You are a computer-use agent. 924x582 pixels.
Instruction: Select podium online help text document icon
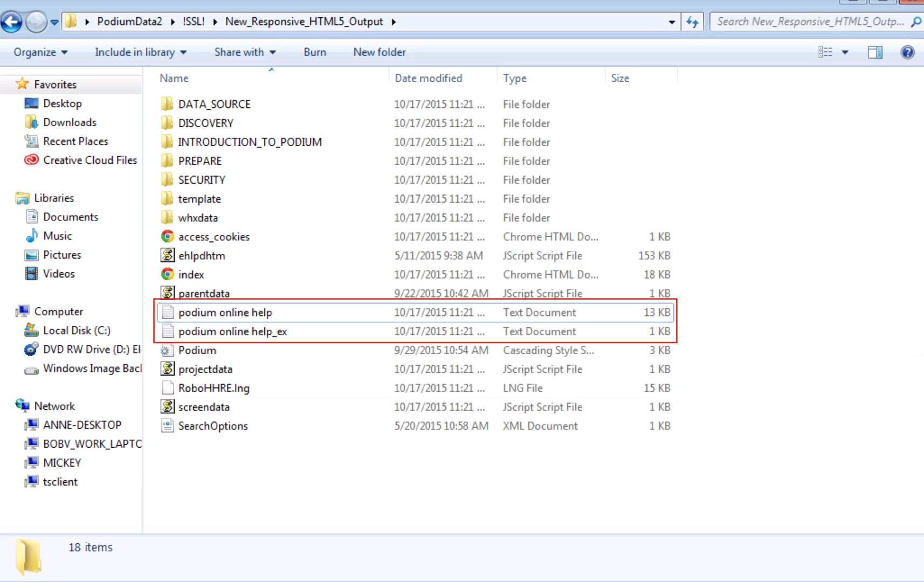tap(168, 313)
